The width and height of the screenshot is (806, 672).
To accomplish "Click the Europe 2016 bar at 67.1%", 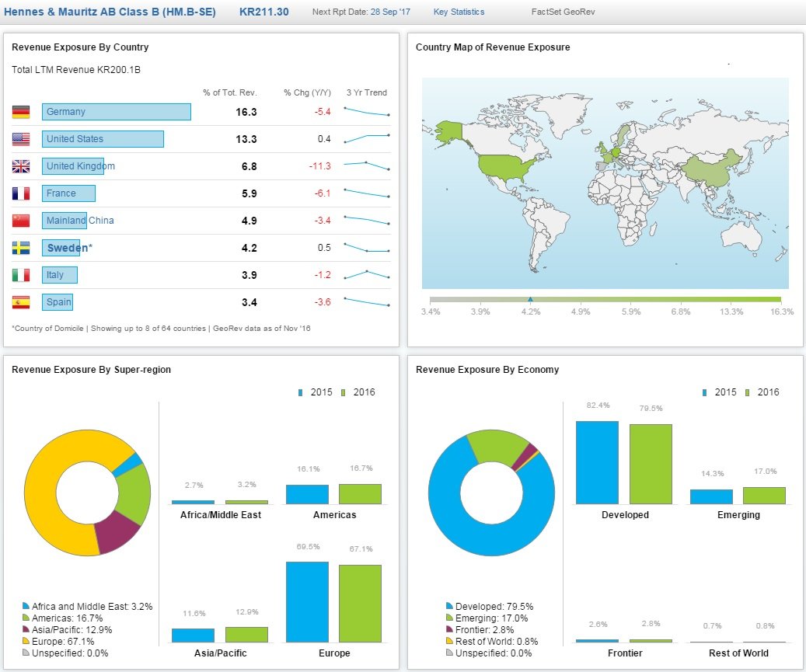I will (361, 603).
